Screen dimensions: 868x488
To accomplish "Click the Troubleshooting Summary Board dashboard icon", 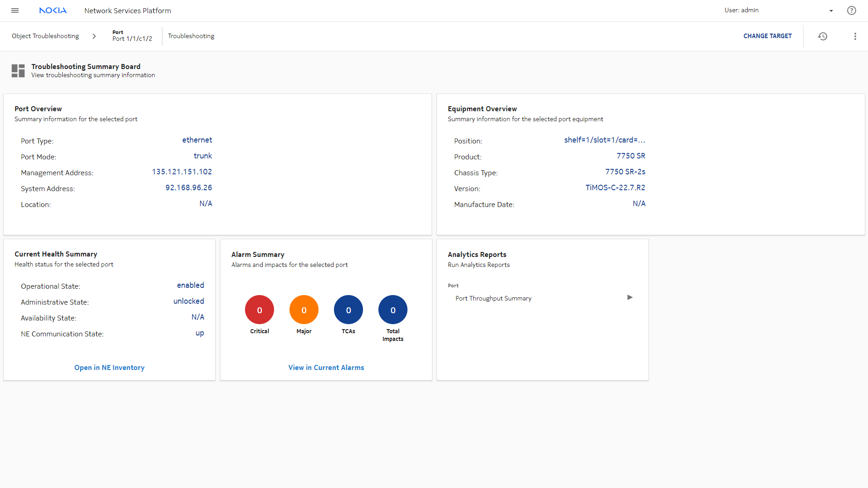I will pos(18,71).
